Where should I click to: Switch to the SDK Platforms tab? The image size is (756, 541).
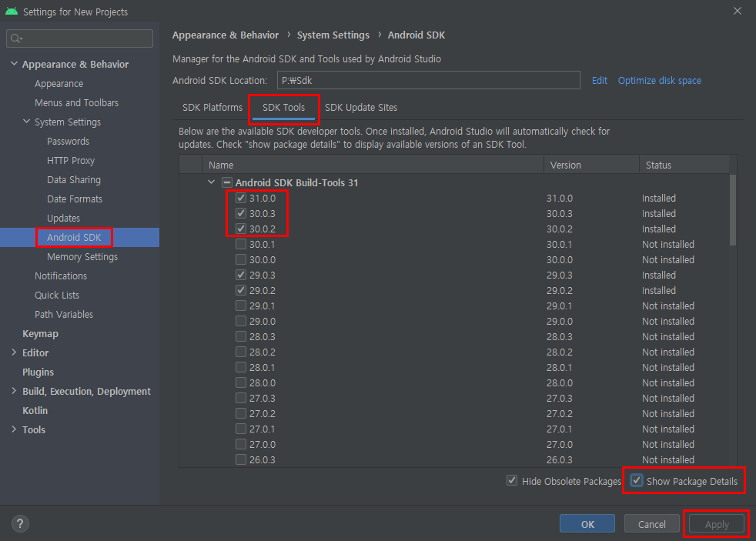[212, 107]
